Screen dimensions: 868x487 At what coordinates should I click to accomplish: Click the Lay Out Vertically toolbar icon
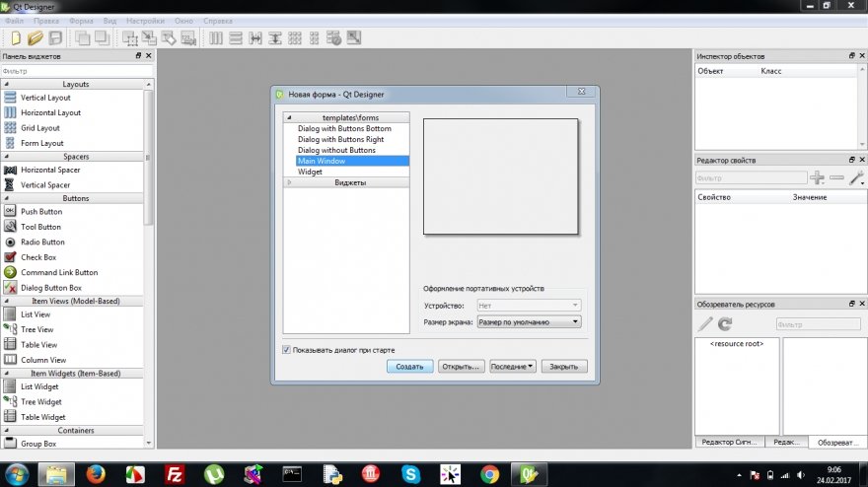(236, 38)
